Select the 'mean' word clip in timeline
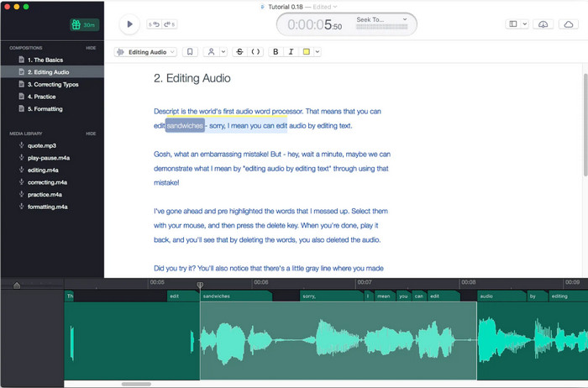The width and height of the screenshot is (588, 388). 385,296
